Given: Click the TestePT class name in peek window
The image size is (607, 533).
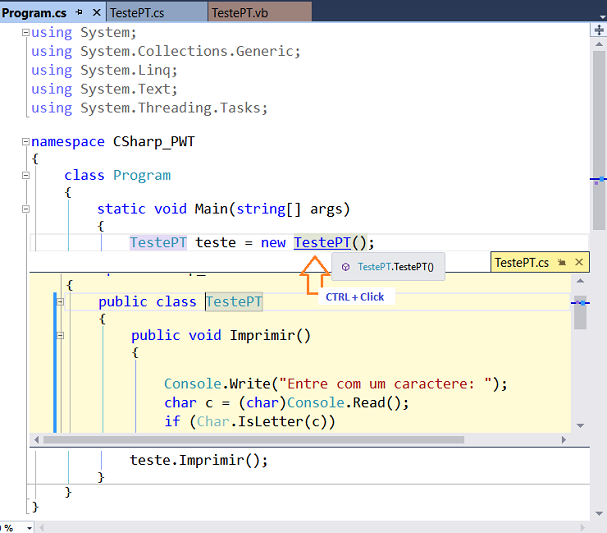Looking at the screenshot, I should (234, 302).
